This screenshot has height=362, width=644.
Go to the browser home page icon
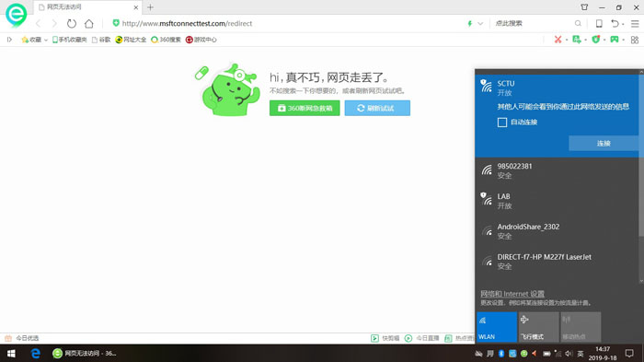[x=89, y=23]
